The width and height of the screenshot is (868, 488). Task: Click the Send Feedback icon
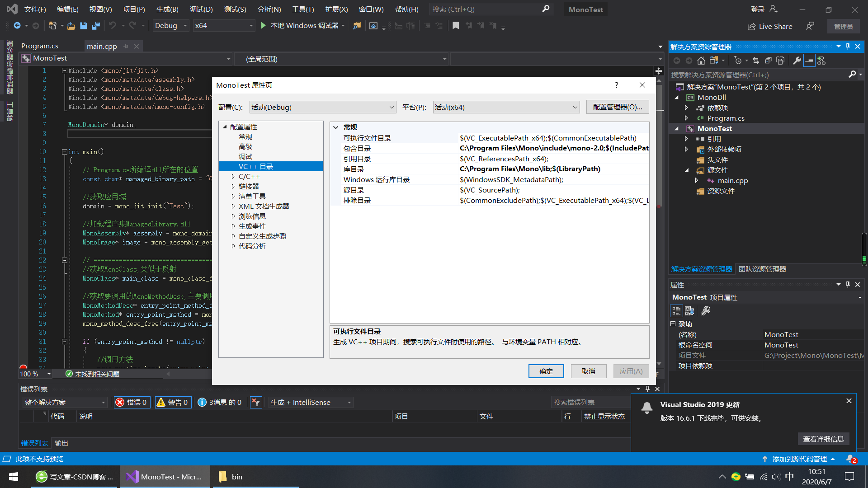click(x=810, y=26)
